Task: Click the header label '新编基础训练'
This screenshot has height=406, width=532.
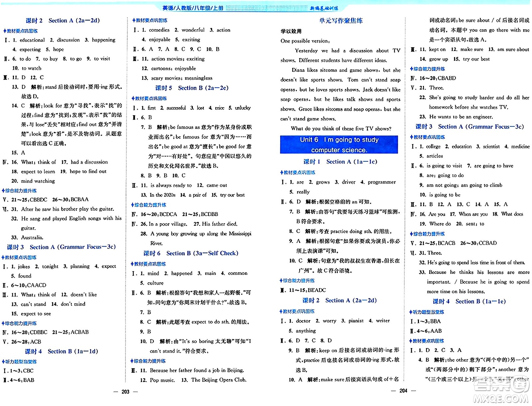Action: tap(324, 8)
